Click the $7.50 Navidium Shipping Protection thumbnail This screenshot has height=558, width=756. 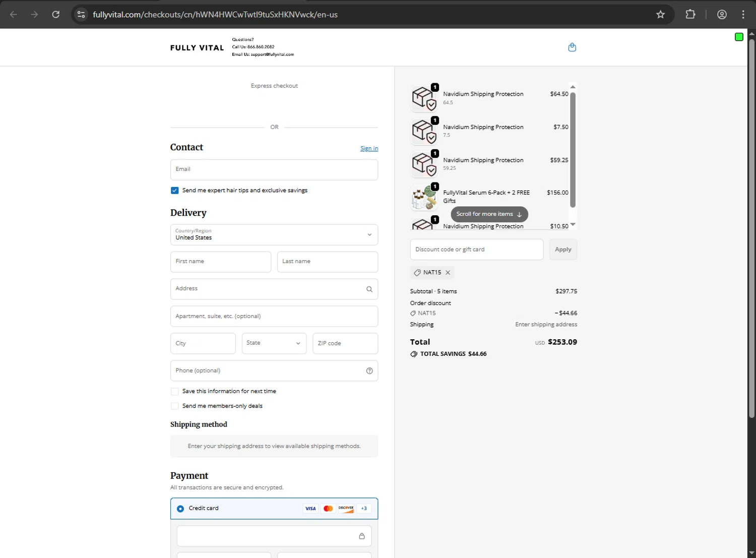(x=424, y=132)
